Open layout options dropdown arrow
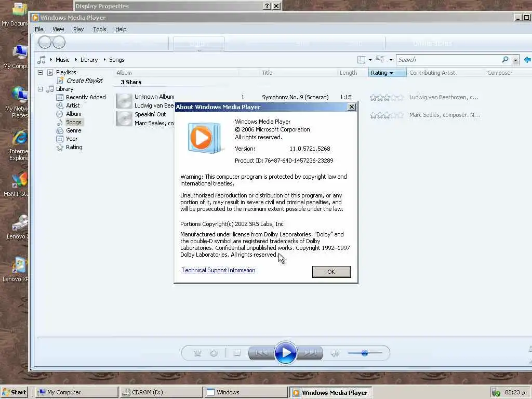The width and height of the screenshot is (532, 399). point(370,60)
